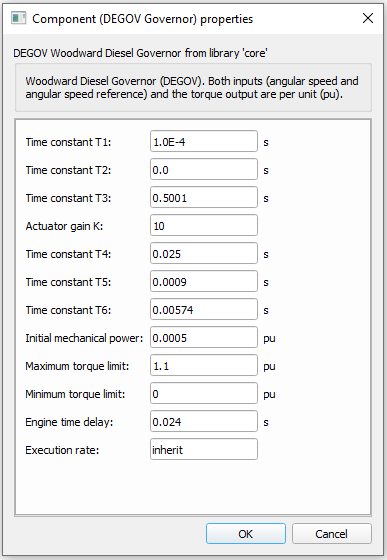Click the Cancel button
This screenshot has height=560, width=387.
(x=332, y=534)
